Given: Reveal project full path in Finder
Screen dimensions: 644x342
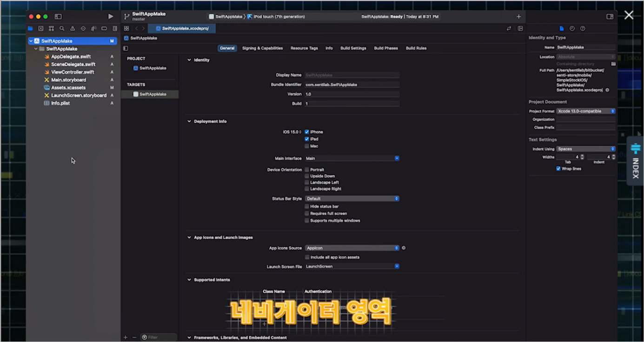Looking at the screenshot, I should click(607, 90).
